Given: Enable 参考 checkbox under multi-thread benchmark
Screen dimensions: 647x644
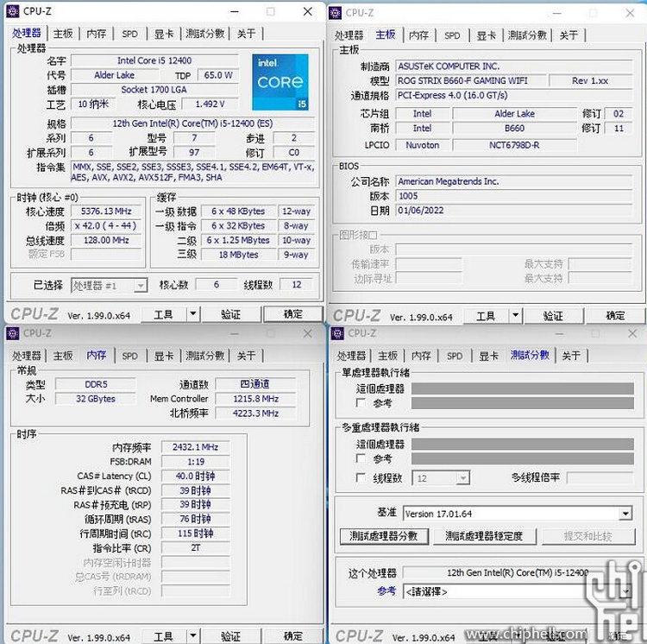Looking at the screenshot, I should click(x=361, y=458).
